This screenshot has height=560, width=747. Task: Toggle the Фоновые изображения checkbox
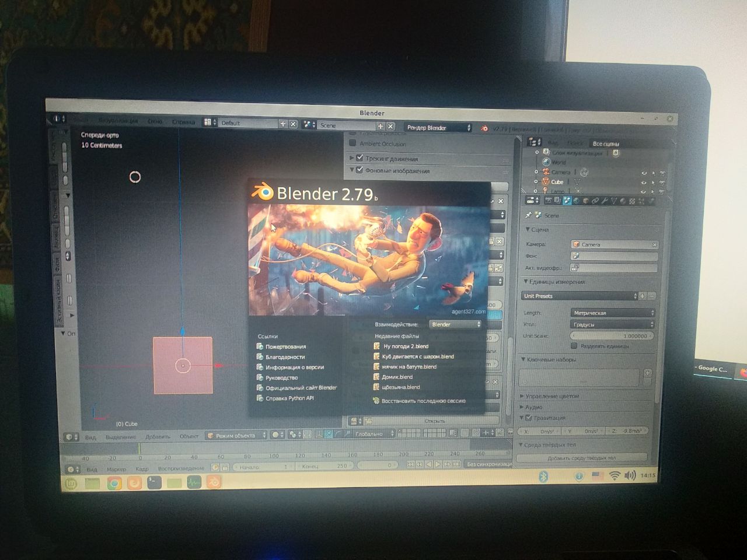[359, 170]
